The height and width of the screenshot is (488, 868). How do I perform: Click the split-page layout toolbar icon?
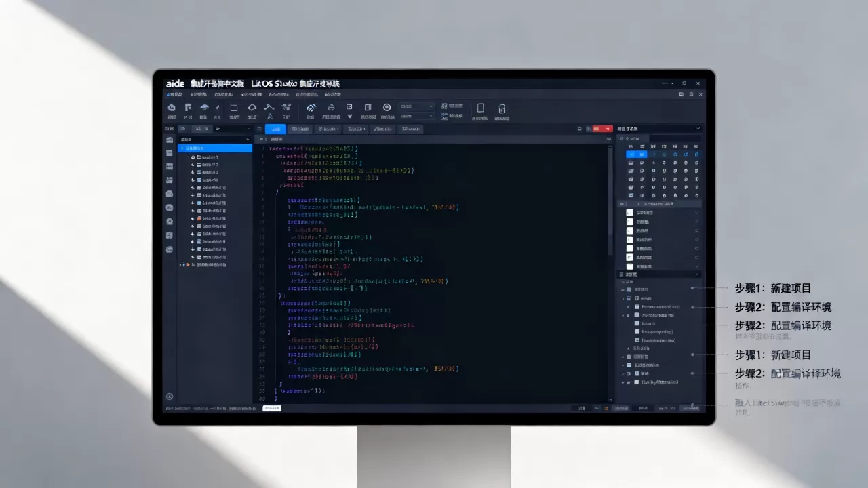368,107
